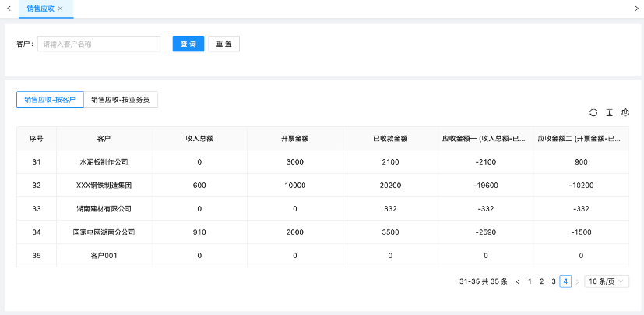
Task: Click the -1500 receivable cell
Action: tap(581, 232)
